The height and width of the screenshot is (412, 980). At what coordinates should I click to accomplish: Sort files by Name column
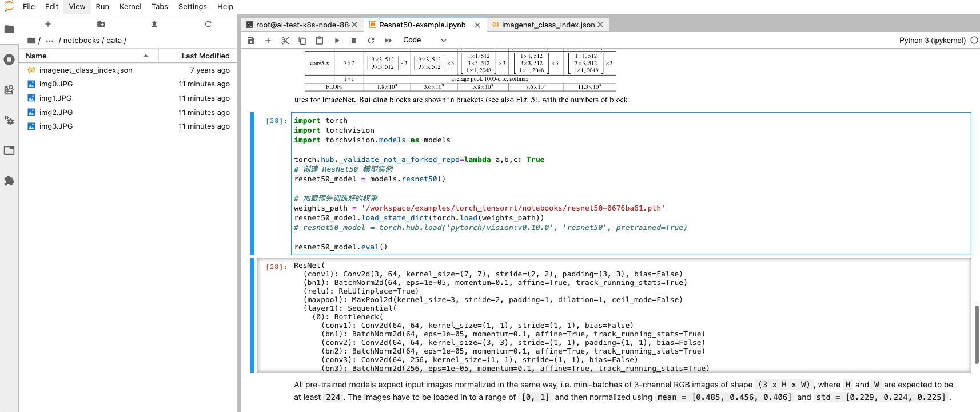(88, 56)
